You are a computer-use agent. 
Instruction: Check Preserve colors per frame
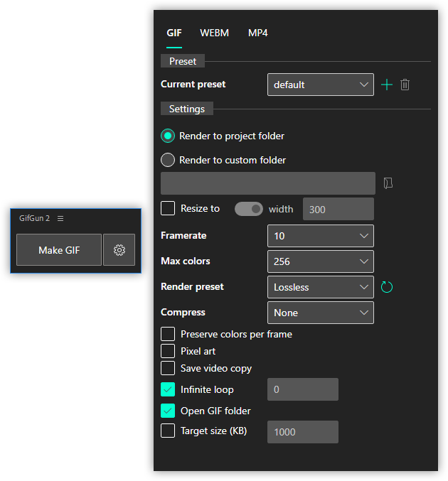(168, 334)
